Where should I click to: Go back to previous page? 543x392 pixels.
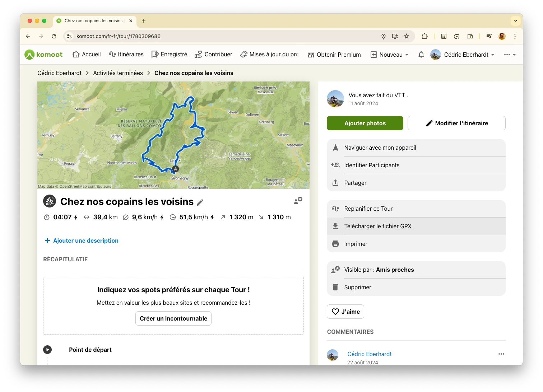[28, 36]
